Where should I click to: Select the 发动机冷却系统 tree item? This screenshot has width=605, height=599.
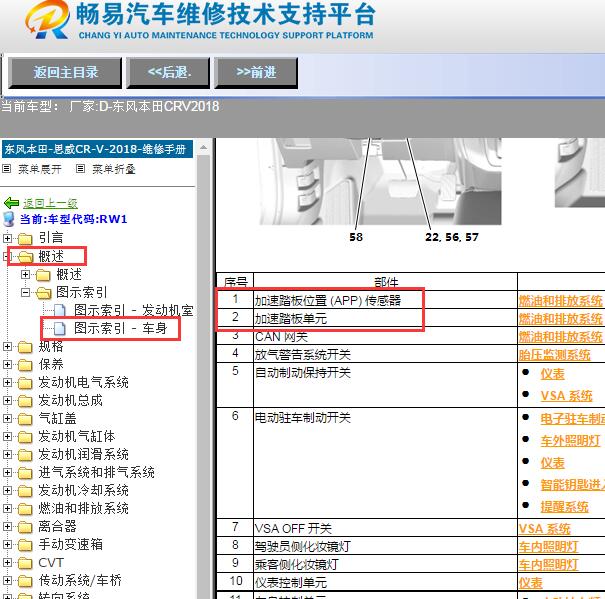tap(83, 490)
